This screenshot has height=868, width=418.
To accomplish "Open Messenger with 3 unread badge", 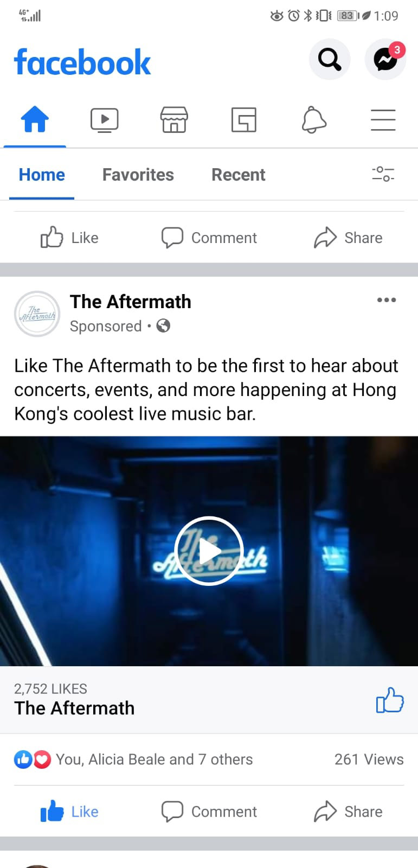I will (385, 59).
